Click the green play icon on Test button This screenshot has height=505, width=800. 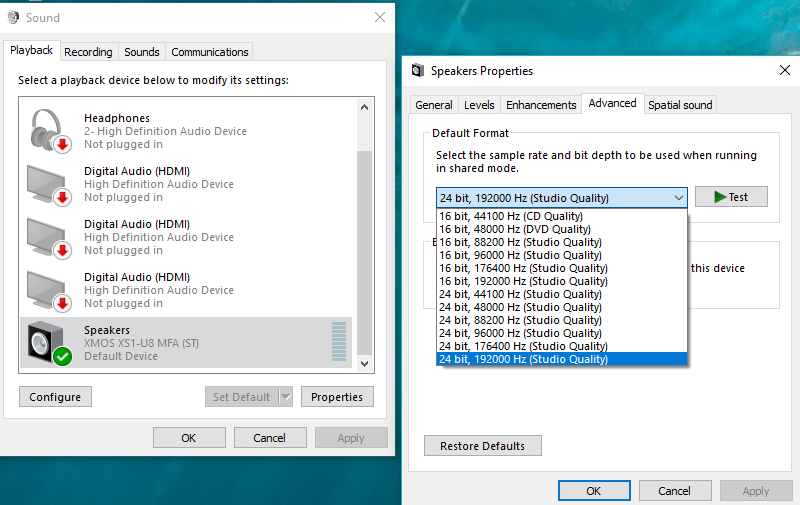720,197
